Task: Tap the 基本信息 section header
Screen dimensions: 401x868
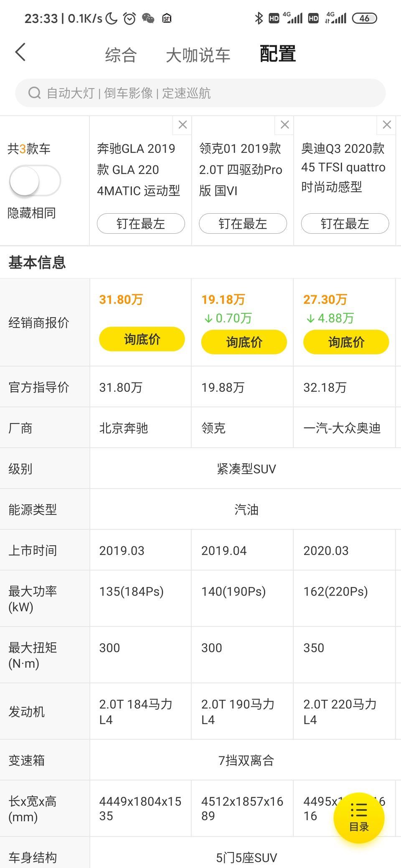Action: point(37,262)
